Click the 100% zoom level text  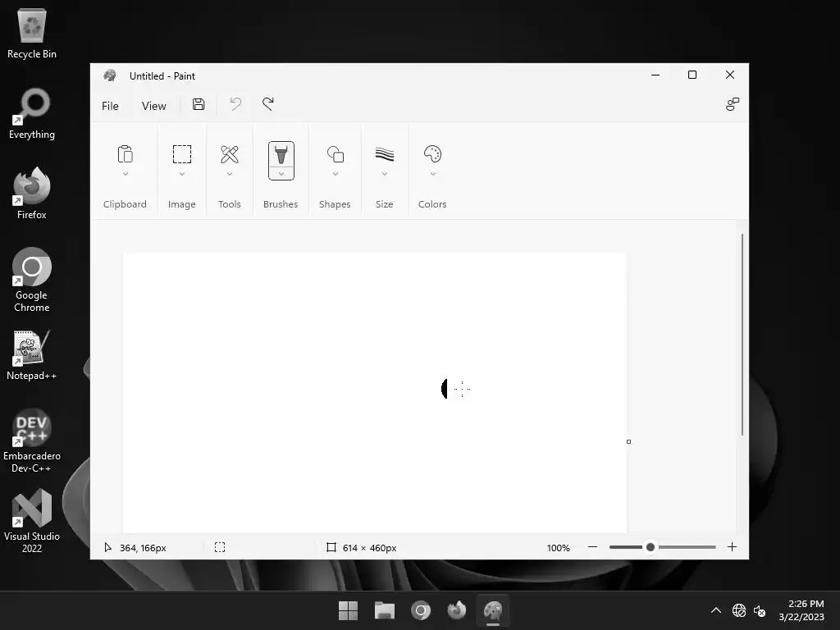(x=558, y=547)
